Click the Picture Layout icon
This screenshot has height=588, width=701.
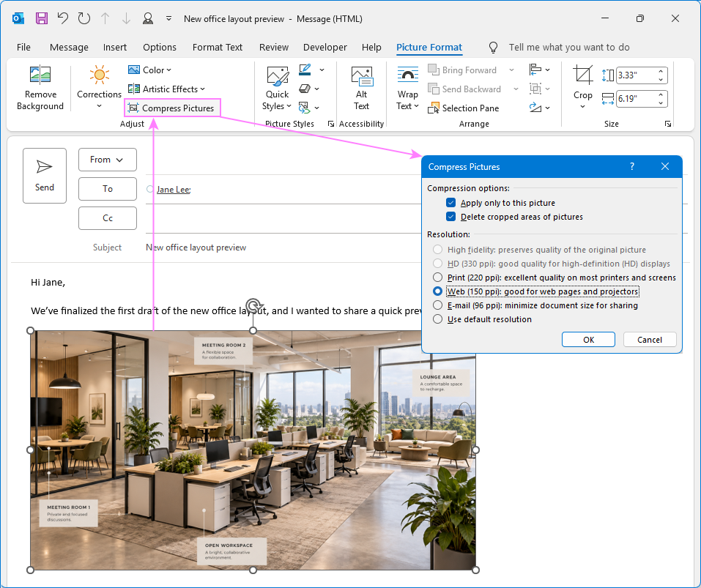pos(304,108)
